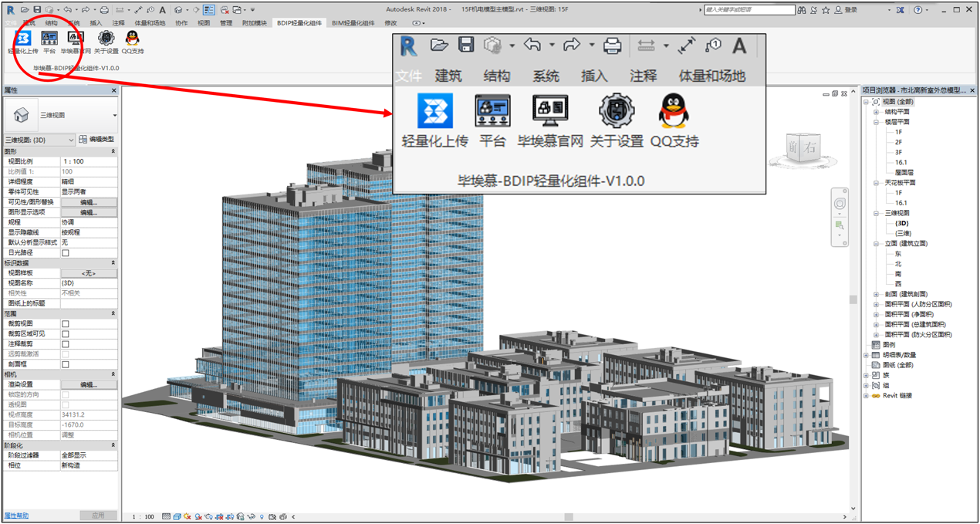Expand 结构平面 in the project browser
The width and height of the screenshot is (980, 524).
click(877, 112)
